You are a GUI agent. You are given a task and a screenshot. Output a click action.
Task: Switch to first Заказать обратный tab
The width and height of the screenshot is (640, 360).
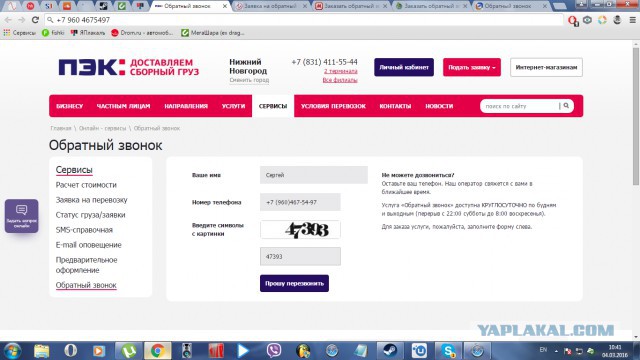352,6
